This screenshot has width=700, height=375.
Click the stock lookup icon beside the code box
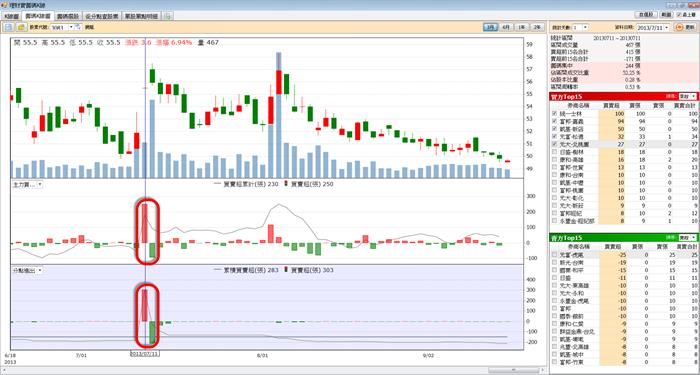(x=79, y=27)
